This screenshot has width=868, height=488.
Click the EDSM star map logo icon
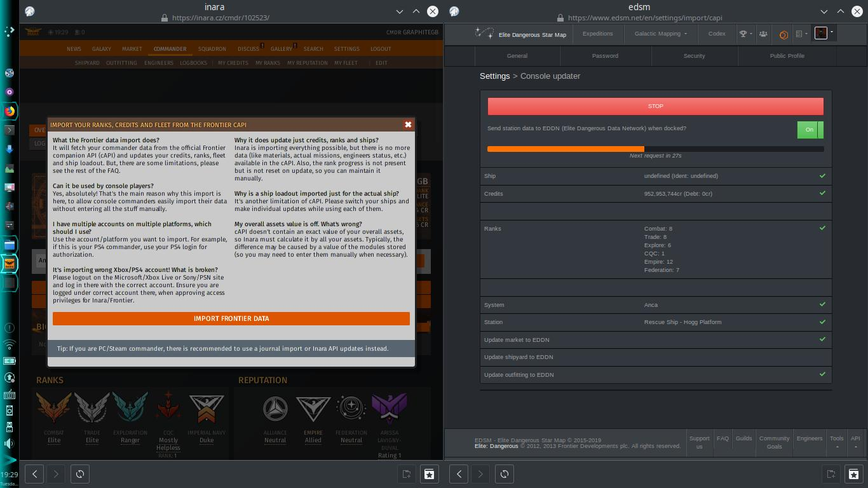(x=484, y=34)
